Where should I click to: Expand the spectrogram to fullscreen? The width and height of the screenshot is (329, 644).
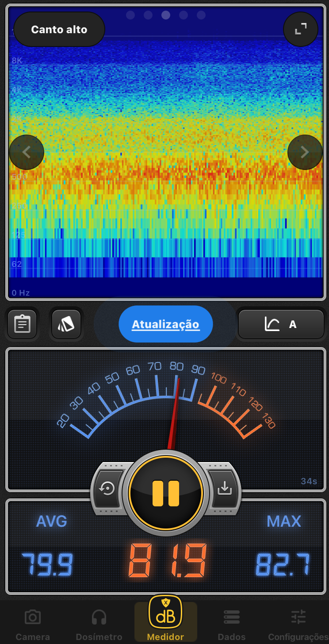[x=301, y=29]
